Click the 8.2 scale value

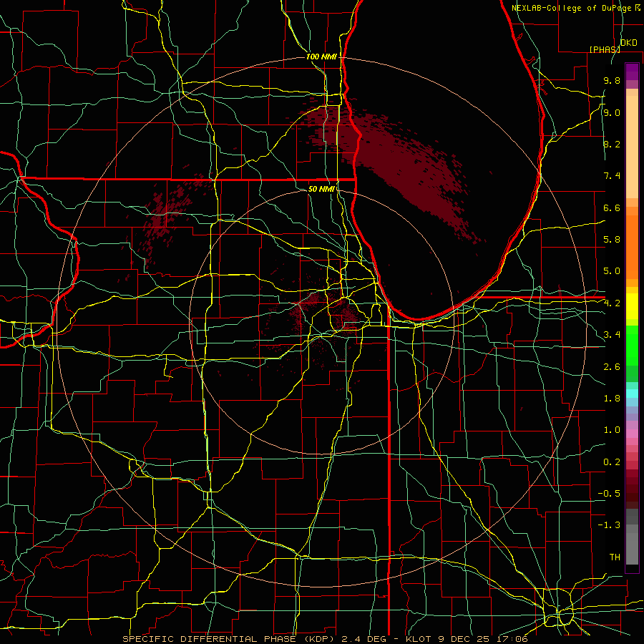pyautogui.click(x=612, y=144)
